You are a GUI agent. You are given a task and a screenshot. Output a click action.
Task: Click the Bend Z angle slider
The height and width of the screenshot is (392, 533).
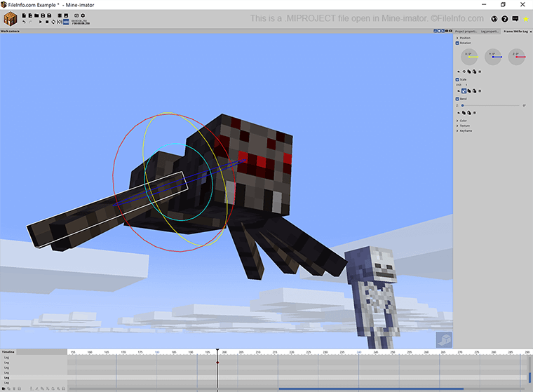coord(491,105)
